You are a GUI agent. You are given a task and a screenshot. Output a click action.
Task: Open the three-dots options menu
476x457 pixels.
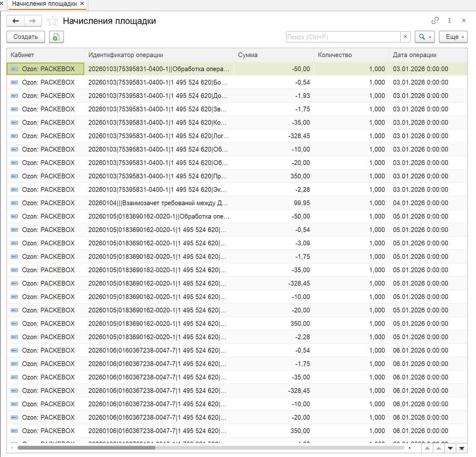(x=449, y=20)
